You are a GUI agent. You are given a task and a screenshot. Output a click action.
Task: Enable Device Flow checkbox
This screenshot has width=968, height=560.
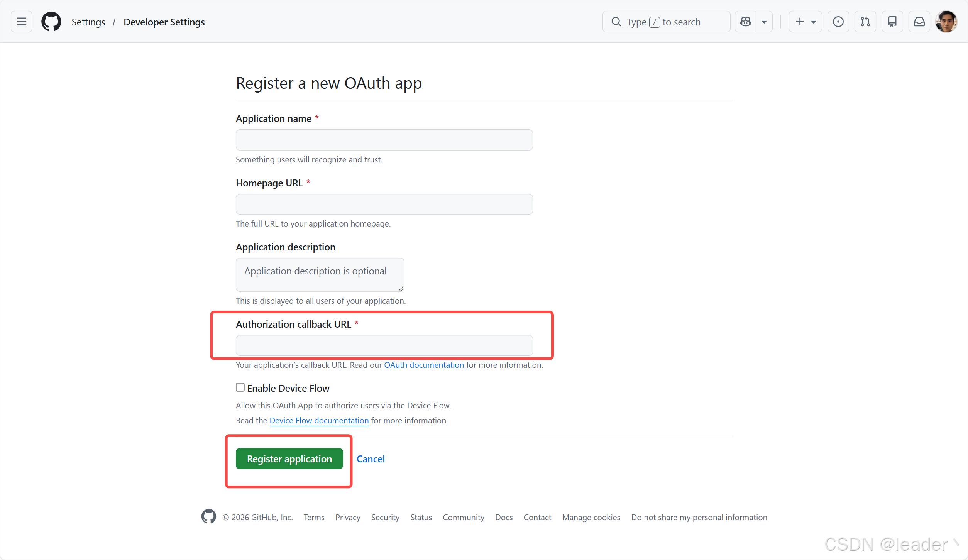click(240, 387)
